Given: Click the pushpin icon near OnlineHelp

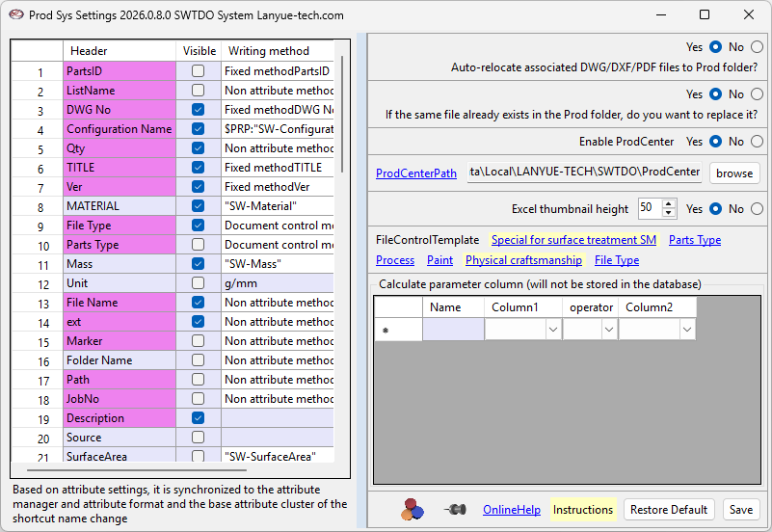Looking at the screenshot, I should [454, 509].
